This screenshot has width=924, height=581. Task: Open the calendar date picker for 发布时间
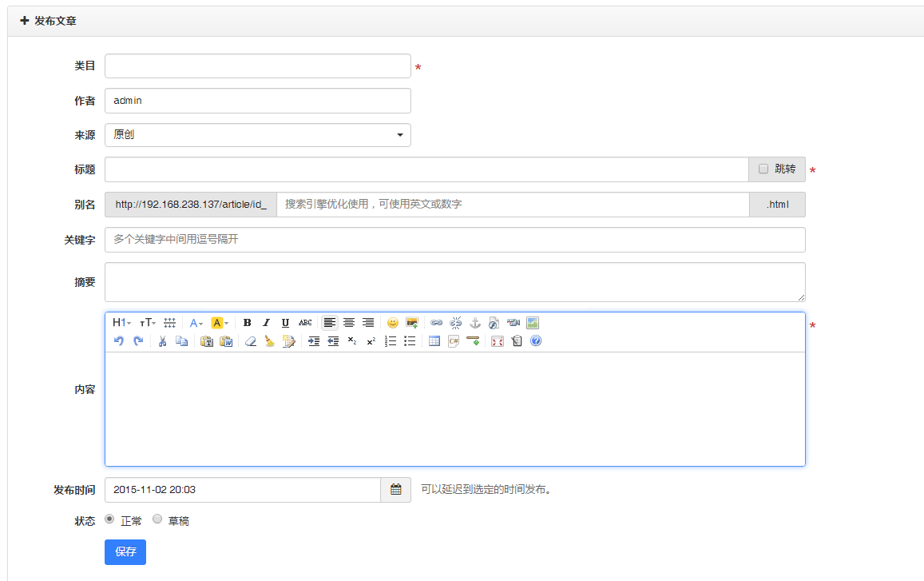click(395, 490)
